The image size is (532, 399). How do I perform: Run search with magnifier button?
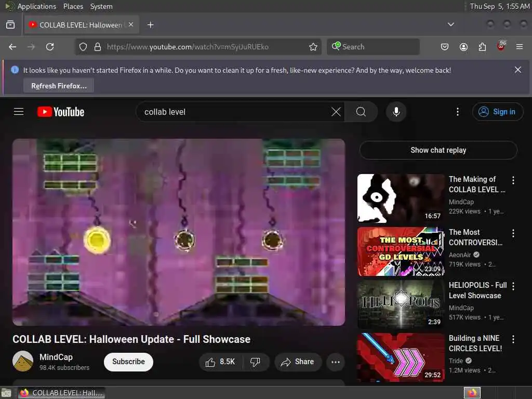tap(361, 112)
